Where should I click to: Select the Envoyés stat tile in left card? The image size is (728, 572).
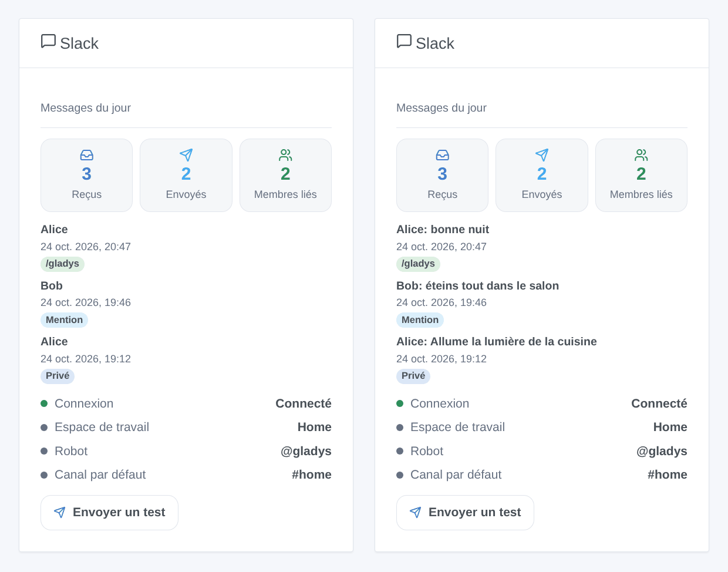[x=186, y=175]
